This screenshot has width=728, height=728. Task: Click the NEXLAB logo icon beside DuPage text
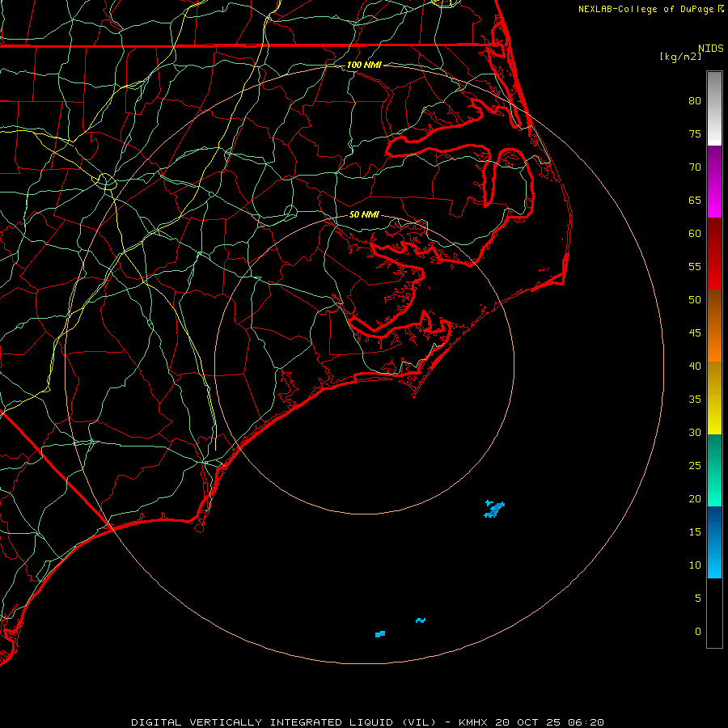click(x=721, y=9)
